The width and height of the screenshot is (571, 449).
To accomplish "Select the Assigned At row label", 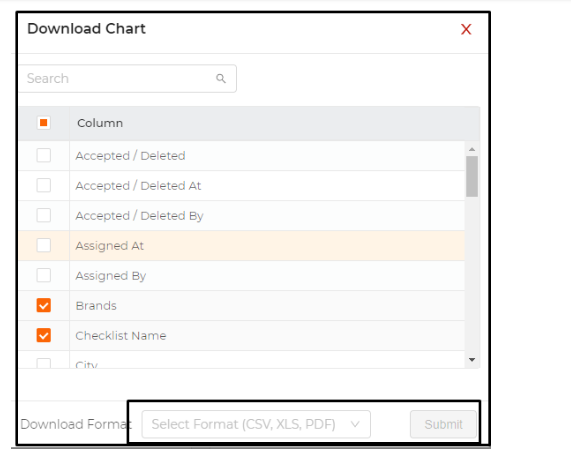I will point(110,246).
